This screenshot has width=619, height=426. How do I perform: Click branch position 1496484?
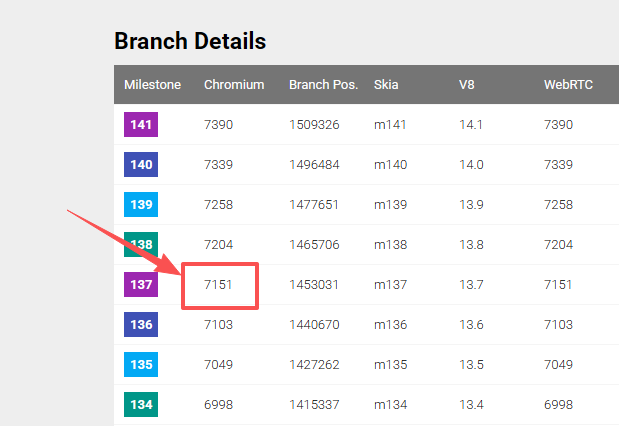[314, 165]
